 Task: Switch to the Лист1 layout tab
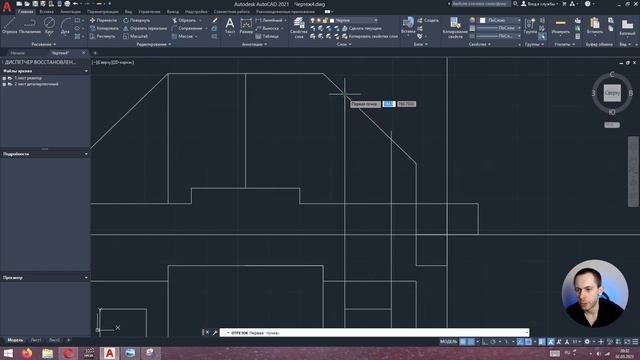[36, 340]
